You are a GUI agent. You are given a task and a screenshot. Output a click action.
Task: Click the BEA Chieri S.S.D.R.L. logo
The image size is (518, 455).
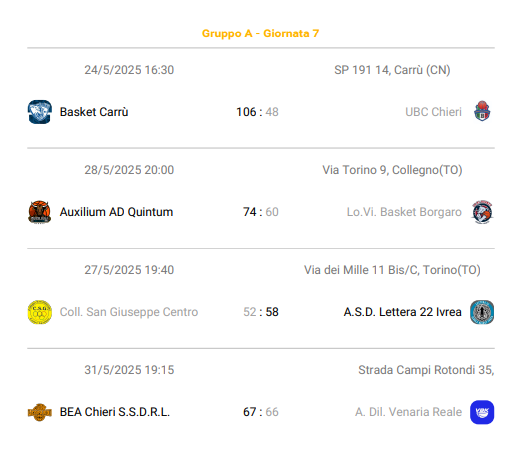tap(40, 412)
